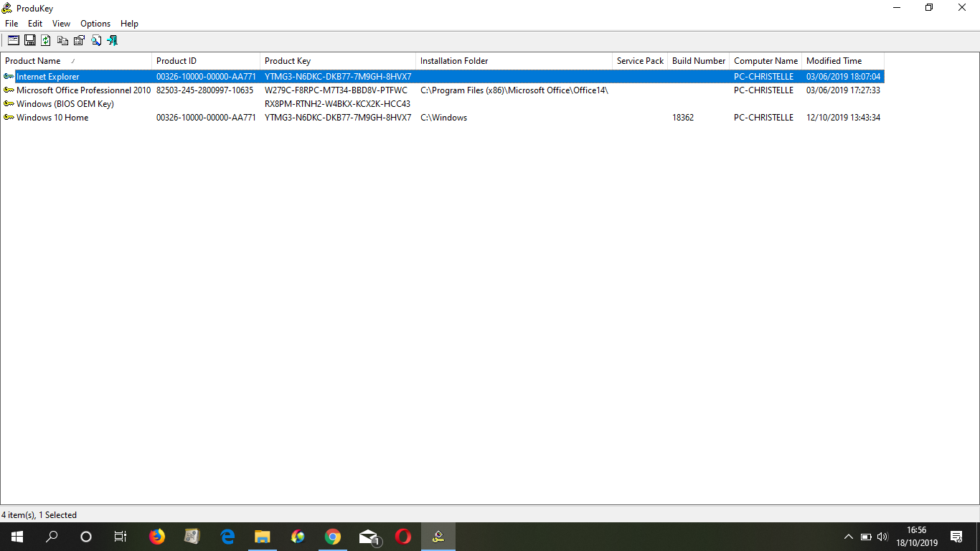This screenshot has height=551, width=980.
Task: Open the File menu
Action: coord(11,24)
